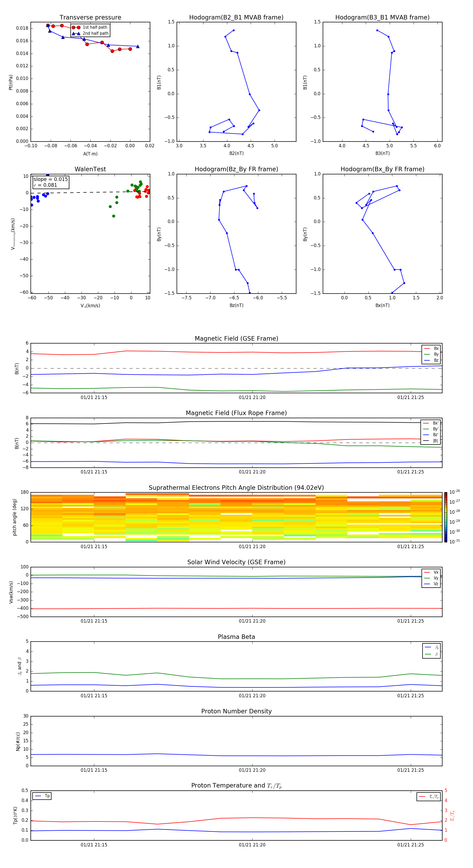Click the 'Bx' legend entry in GSE magnetic field plot
The image size is (473, 868).
(x=431, y=349)
